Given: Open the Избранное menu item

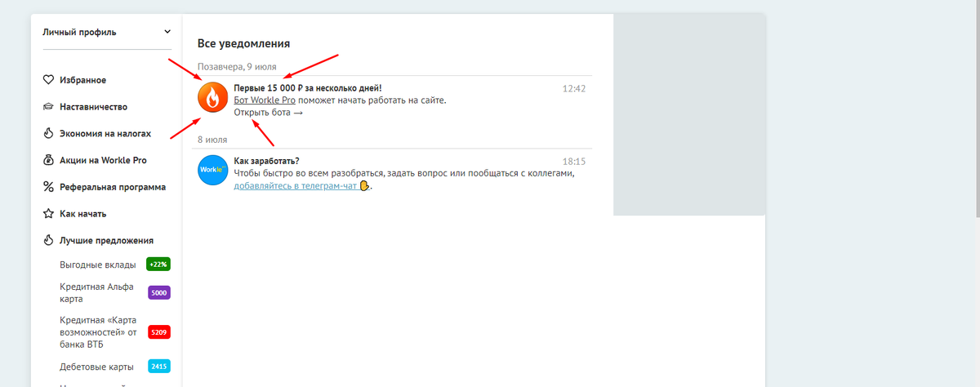Looking at the screenshot, I should pos(82,80).
